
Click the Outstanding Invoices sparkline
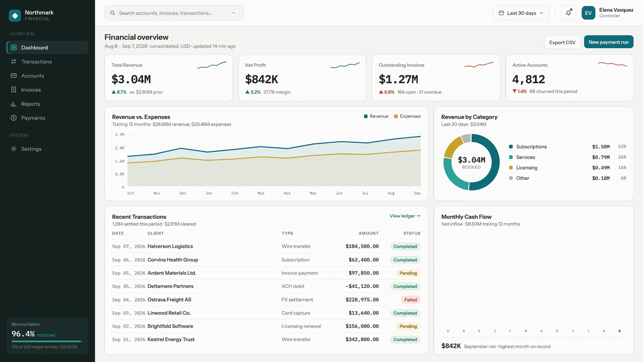click(x=479, y=65)
